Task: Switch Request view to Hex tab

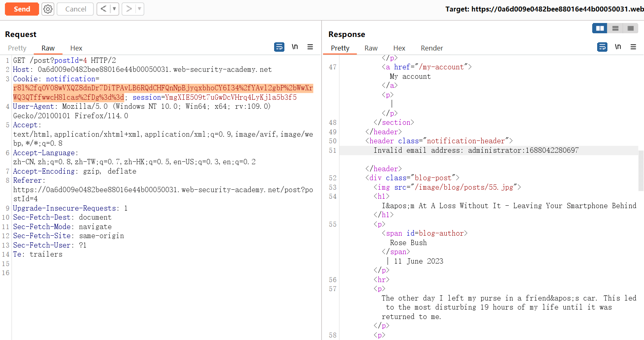Action: click(76, 48)
